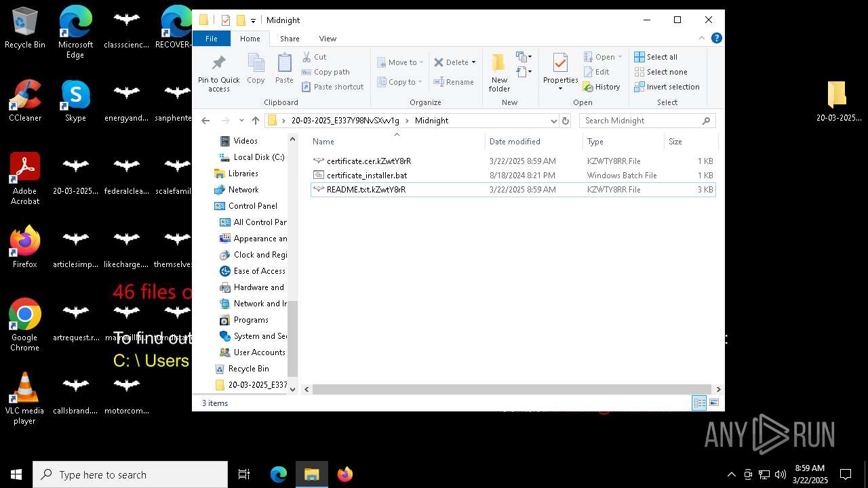Switch to Details view icon
The image size is (868, 488).
[699, 403]
